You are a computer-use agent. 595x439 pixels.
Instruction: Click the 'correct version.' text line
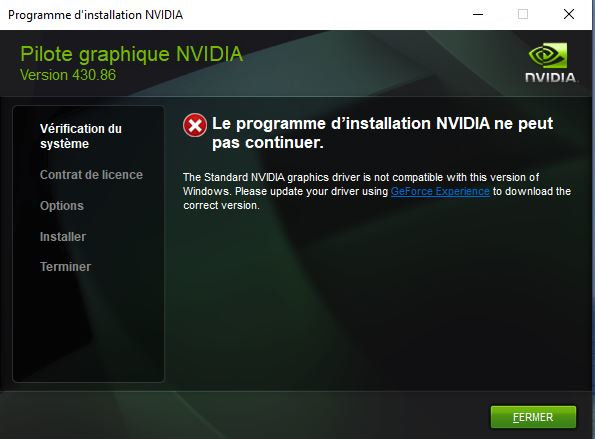coord(221,205)
